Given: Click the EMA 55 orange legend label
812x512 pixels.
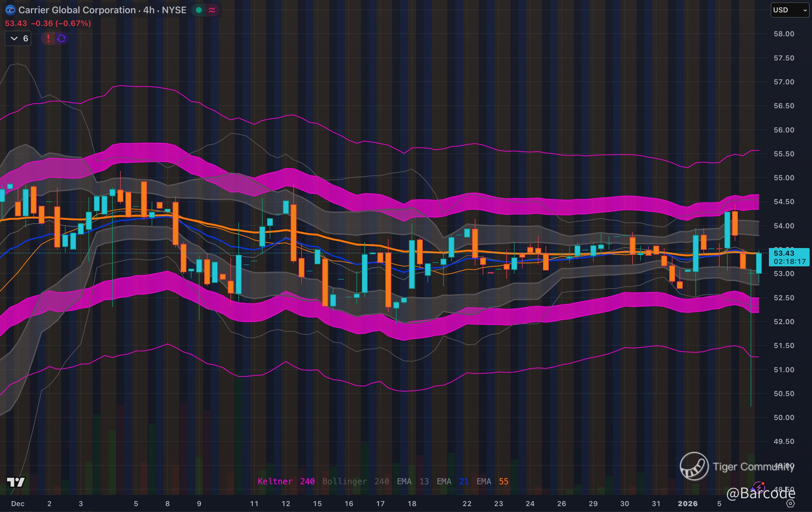Looking at the screenshot, I should tap(492, 481).
